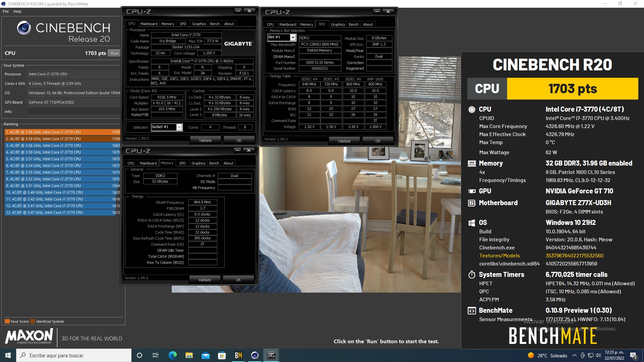Show hidden system tray icons
The image size is (644, 362).
point(574,355)
